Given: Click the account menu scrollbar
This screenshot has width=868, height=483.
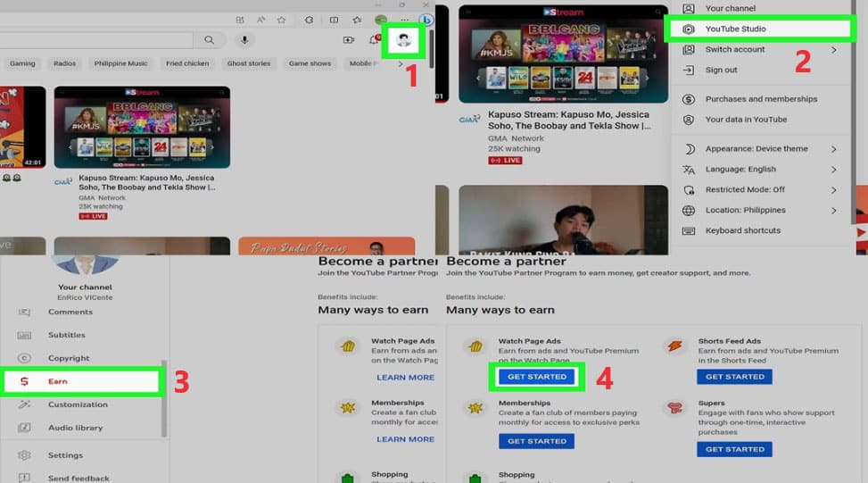Looking at the screenshot, I should coord(853,111).
